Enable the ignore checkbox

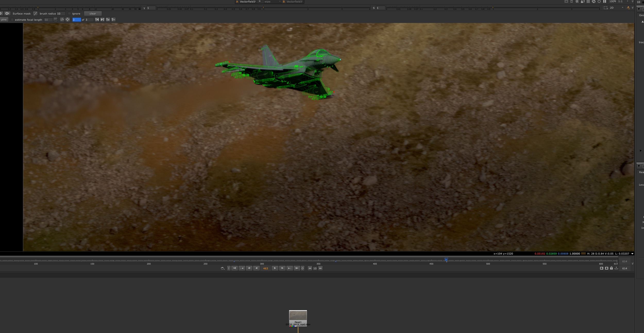[70, 14]
